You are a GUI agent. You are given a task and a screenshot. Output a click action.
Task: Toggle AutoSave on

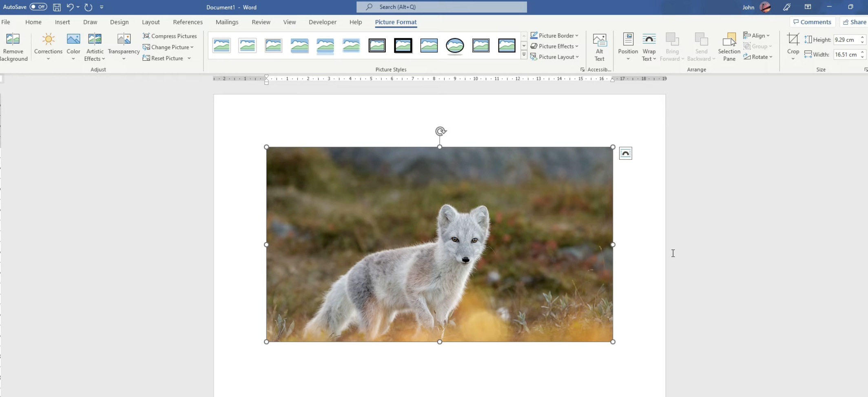coord(38,7)
